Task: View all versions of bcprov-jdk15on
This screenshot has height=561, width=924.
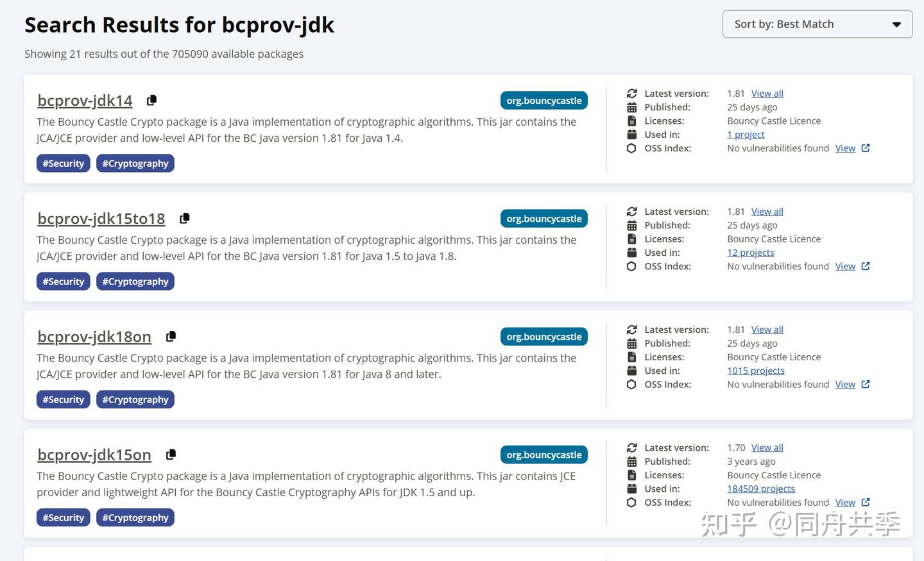Action: (x=767, y=448)
